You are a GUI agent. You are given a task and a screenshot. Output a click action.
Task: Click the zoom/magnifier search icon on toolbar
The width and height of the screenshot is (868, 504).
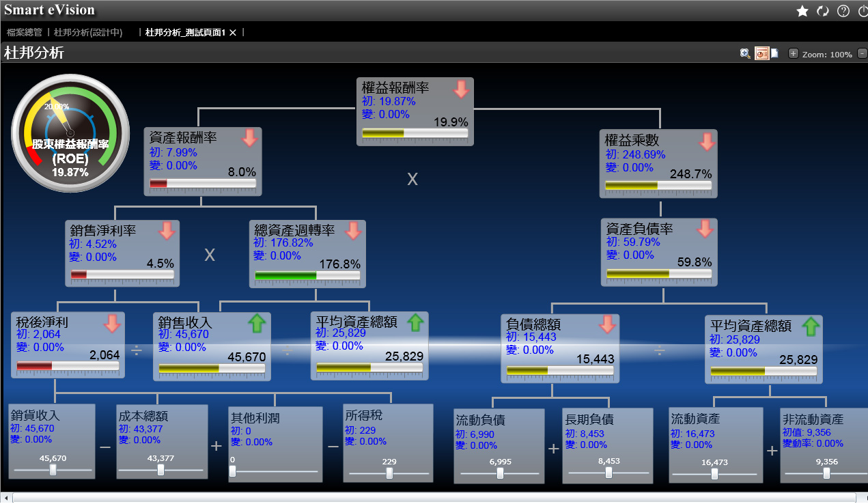click(x=745, y=53)
